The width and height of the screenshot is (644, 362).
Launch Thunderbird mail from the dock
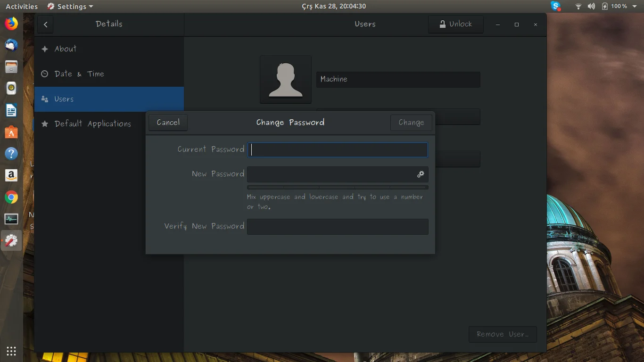coord(11,45)
